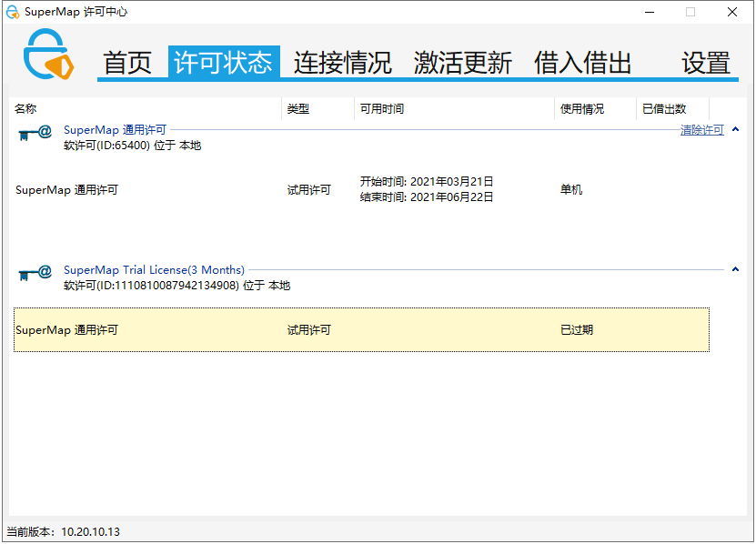Select the expired 已过期 license row
The height and width of the screenshot is (544, 756).
point(361,330)
